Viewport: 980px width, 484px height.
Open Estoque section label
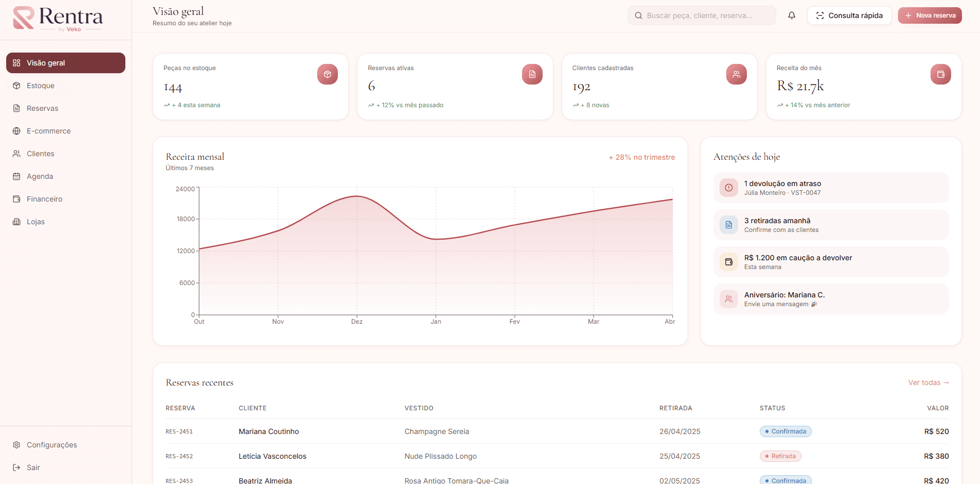[41, 86]
